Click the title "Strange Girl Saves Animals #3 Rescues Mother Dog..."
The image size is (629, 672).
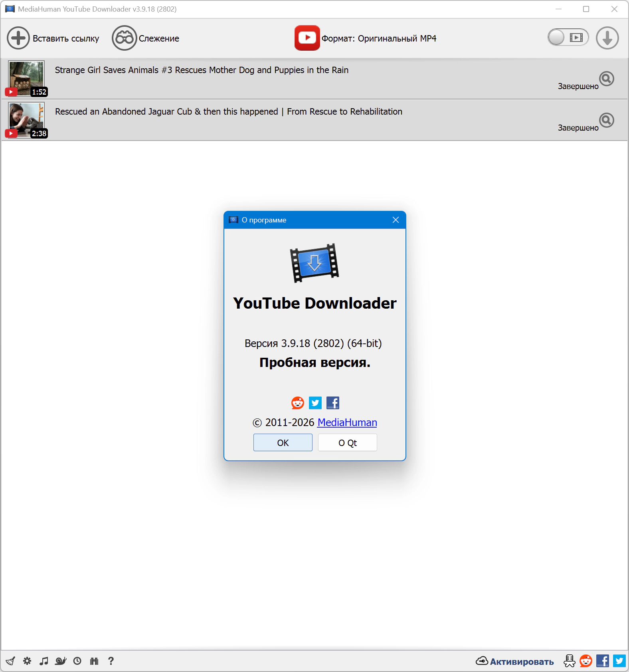(x=202, y=70)
